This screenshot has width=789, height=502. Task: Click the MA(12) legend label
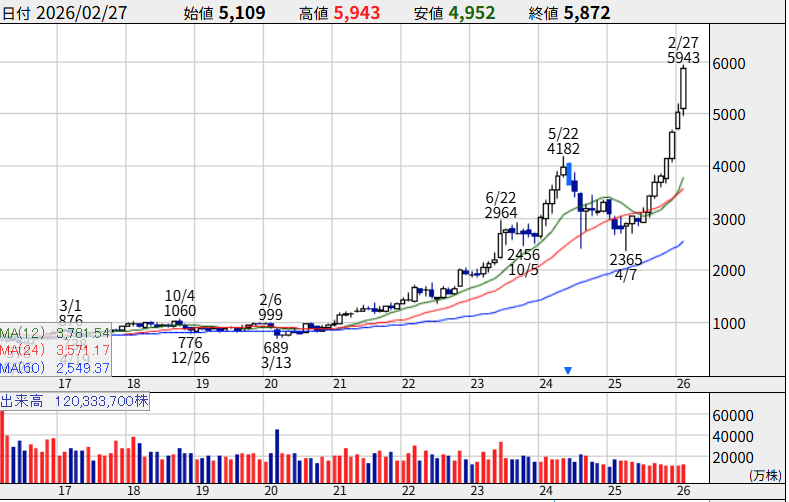pos(20,333)
